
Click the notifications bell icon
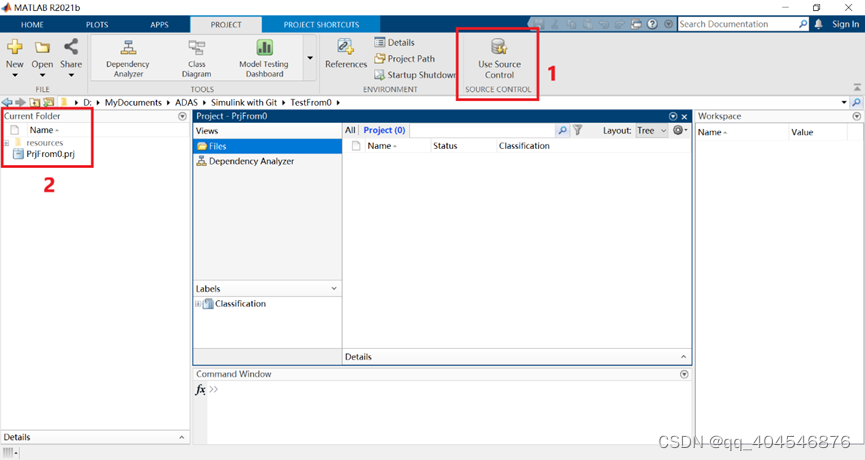pyautogui.click(x=819, y=24)
